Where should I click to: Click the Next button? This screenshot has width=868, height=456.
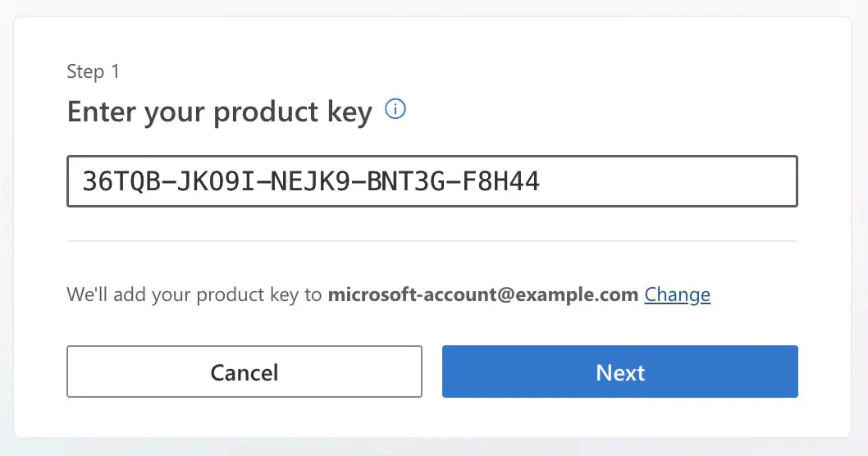pos(619,372)
